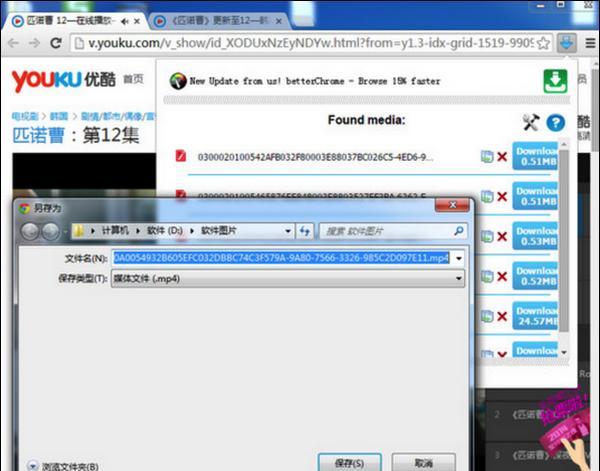Click the 文件名 filename input field
Image resolution: width=600 pixels, height=471 pixels.
[281, 258]
